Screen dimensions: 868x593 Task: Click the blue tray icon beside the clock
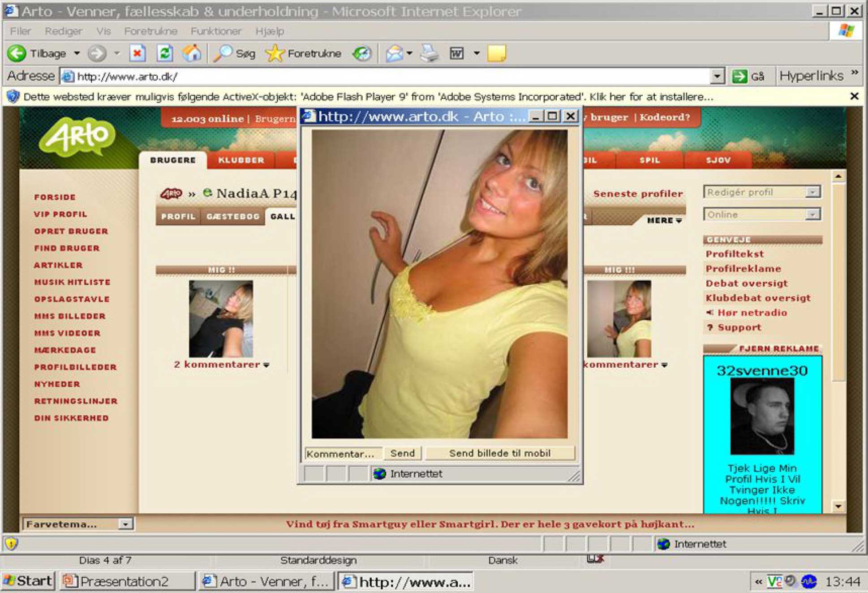pos(808,581)
